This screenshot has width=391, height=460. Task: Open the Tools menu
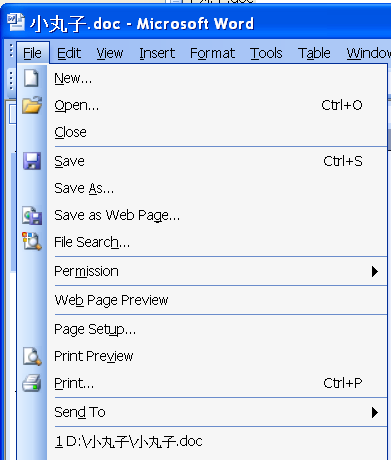pyautogui.click(x=266, y=53)
